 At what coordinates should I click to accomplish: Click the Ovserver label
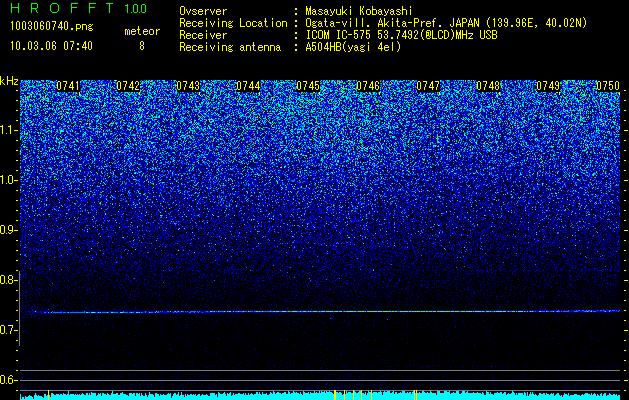click(x=203, y=11)
